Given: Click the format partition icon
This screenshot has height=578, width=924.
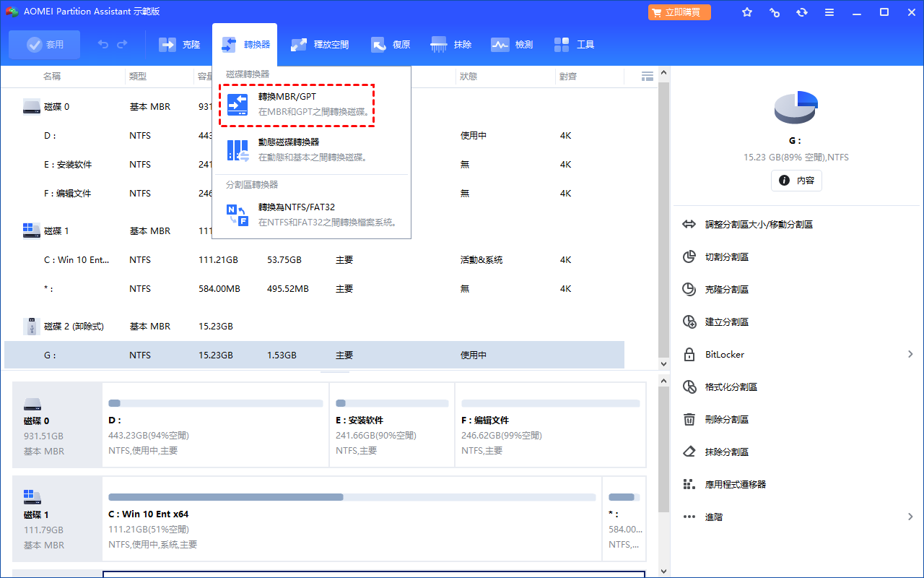Looking at the screenshot, I should point(689,387).
